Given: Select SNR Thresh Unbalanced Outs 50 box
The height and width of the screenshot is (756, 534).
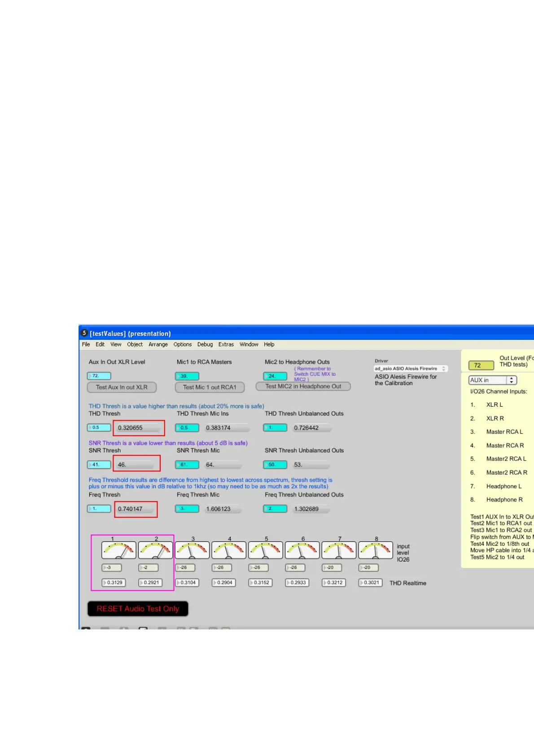Looking at the screenshot, I should coord(275,465).
